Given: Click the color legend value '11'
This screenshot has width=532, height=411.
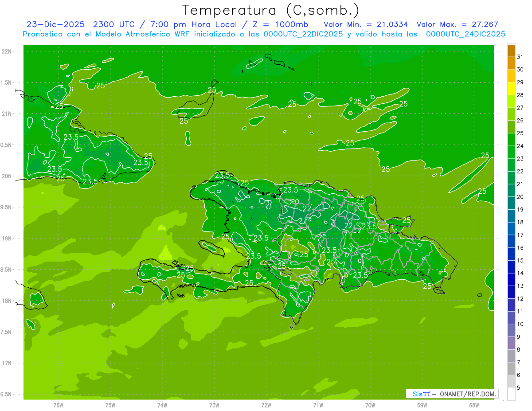Looking at the screenshot, I should pos(520,311).
